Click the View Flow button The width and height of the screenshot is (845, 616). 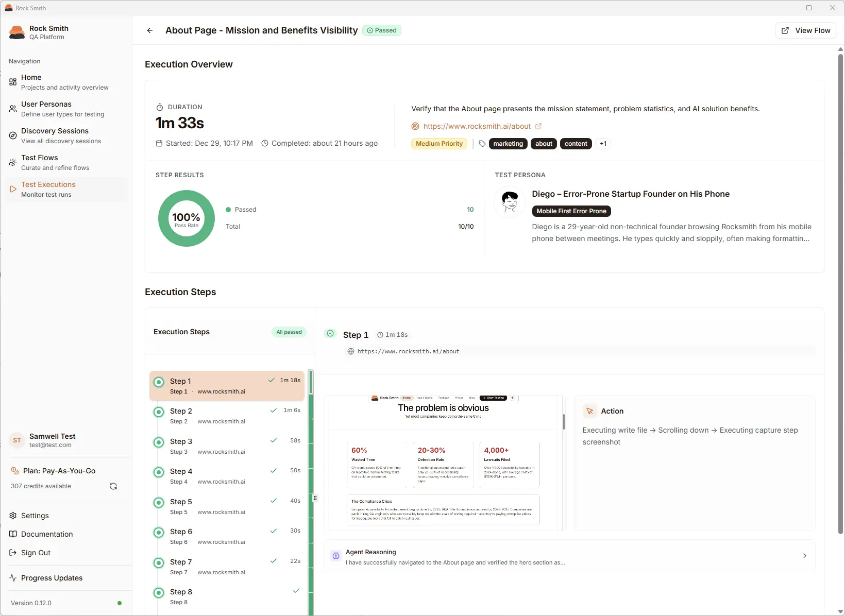coord(806,30)
